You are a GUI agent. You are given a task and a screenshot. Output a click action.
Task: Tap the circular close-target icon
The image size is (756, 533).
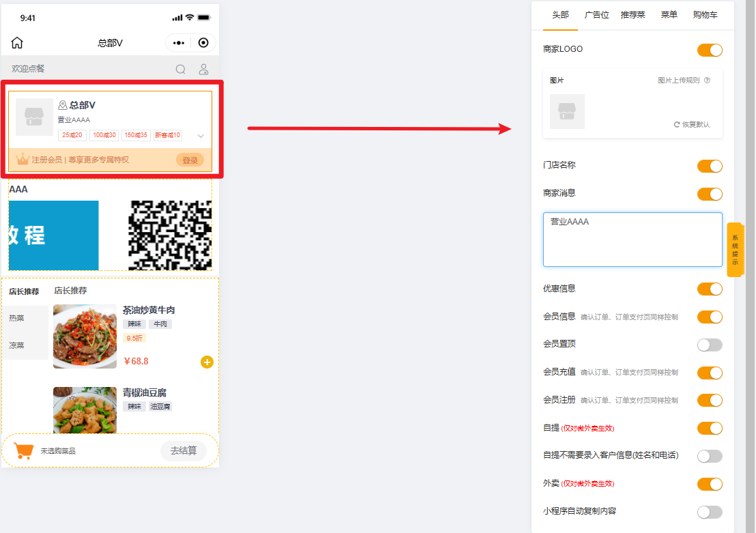pyautogui.click(x=203, y=43)
